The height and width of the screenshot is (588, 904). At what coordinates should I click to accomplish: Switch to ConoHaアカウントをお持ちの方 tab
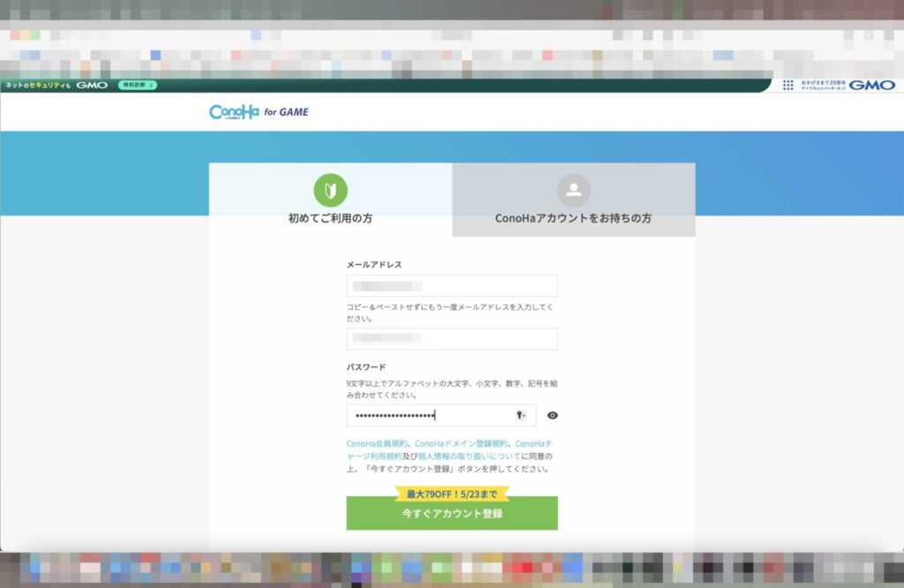coord(574,200)
